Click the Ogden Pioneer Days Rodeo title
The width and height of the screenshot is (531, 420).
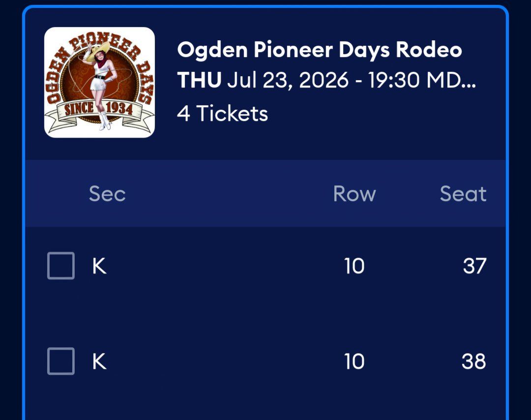(320, 50)
